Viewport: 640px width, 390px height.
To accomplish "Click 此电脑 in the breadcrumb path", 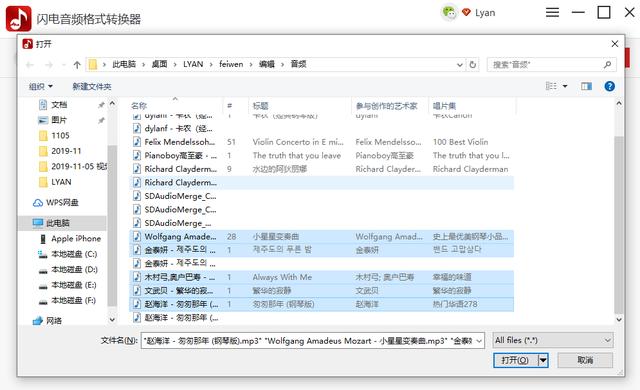I will (124, 64).
